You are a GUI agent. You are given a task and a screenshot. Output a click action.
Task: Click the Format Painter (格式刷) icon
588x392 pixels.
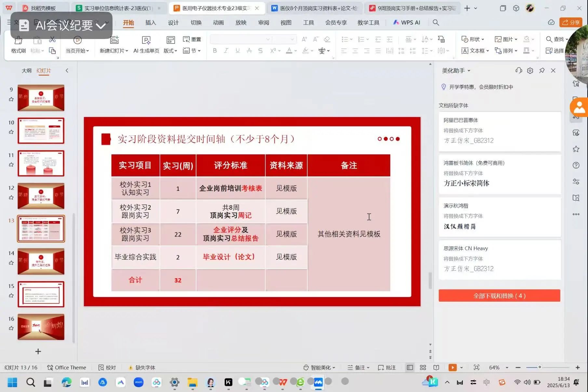(x=18, y=41)
